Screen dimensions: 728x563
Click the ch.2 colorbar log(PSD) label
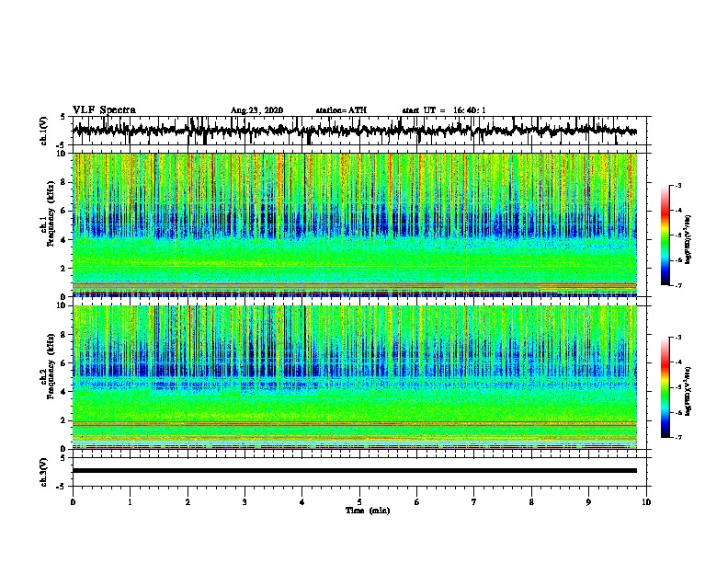688,391
